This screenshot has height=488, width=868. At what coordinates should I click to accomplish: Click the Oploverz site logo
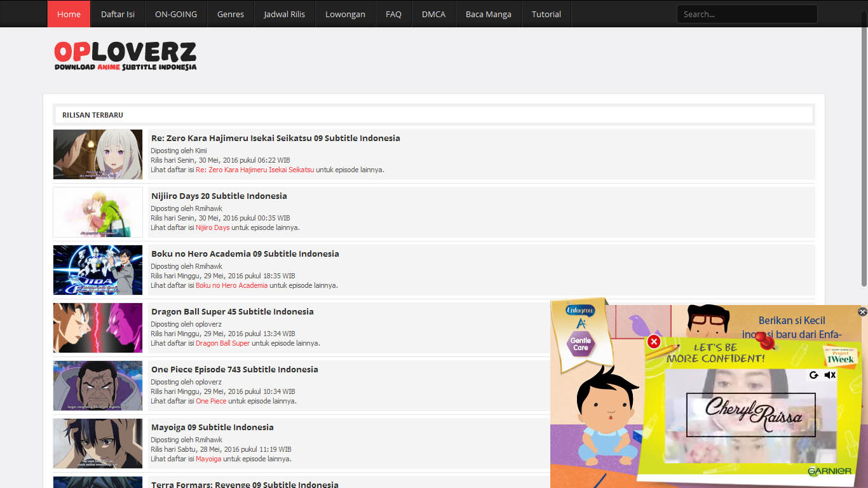coord(125,56)
